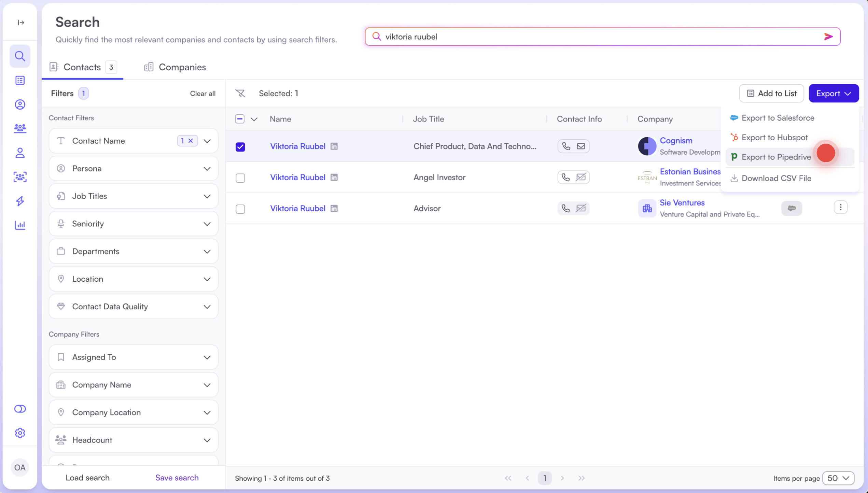Uncheck the Cognism Viktoria Ruubel row checkbox
This screenshot has height=493, width=868.
point(240,147)
